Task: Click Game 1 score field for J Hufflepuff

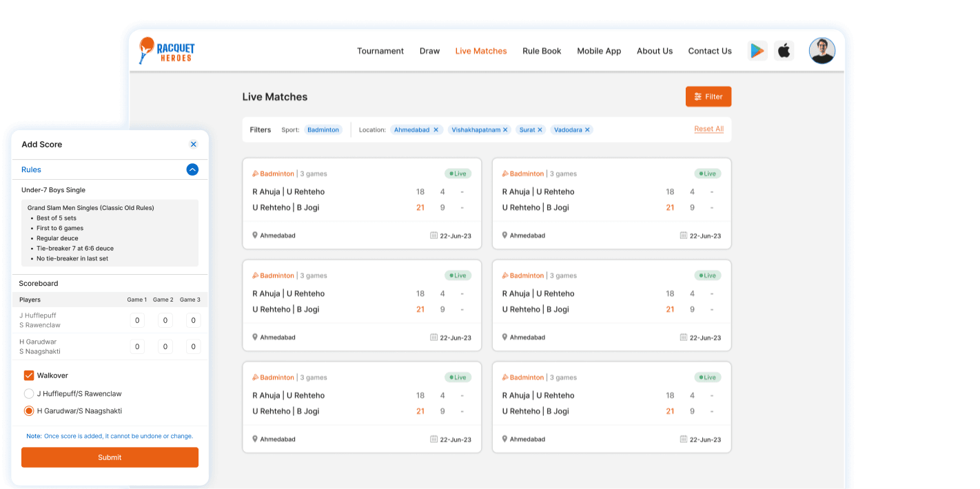Action: point(137,320)
